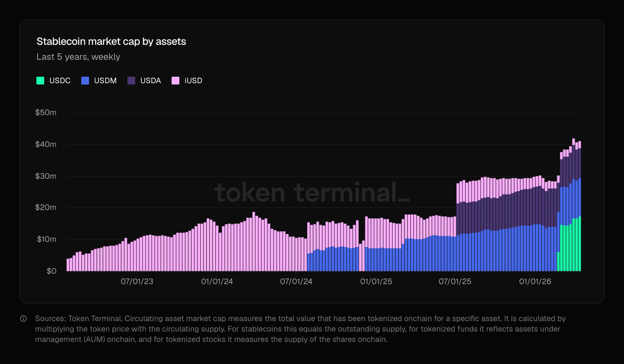Select the USDA legend label text
624x364 pixels.
pyautogui.click(x=150, y=81)
